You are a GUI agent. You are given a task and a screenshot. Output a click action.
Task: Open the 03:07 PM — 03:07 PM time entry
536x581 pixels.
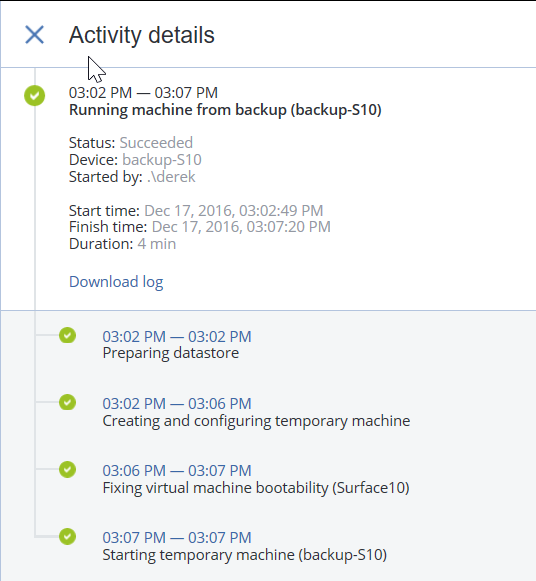(177, 538)
